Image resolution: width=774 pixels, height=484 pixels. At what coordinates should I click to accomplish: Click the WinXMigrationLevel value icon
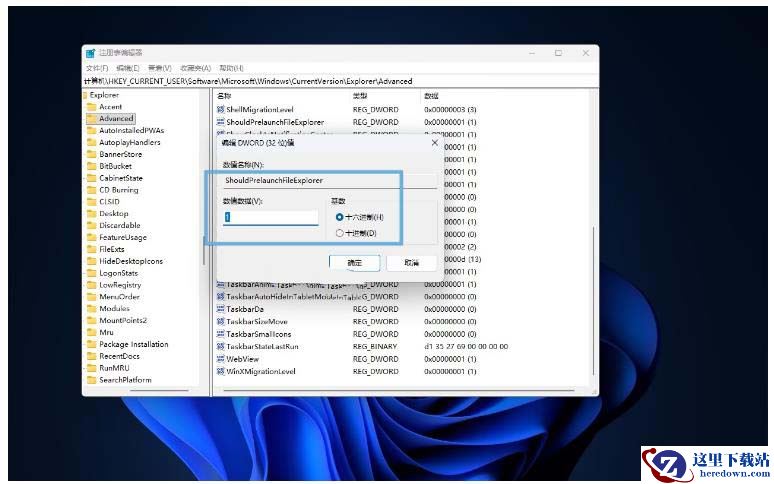(x=220, y=371)
